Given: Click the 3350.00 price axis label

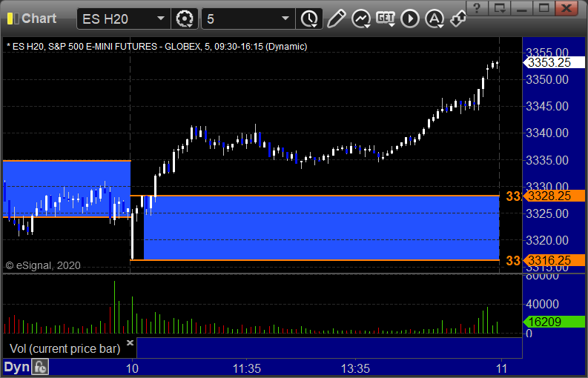Looking at the screenshot, I should [547, 80].
